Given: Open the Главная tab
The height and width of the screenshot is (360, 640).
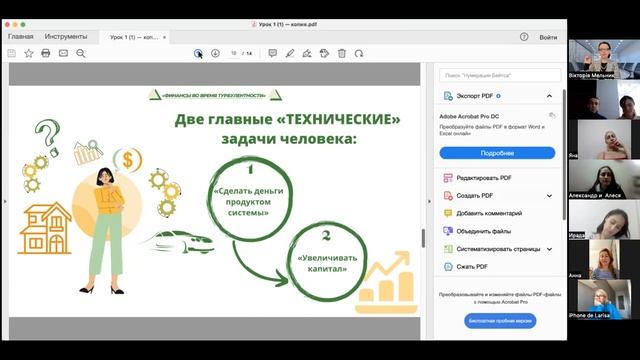Looking at the screenshot, I should (20, 36).
